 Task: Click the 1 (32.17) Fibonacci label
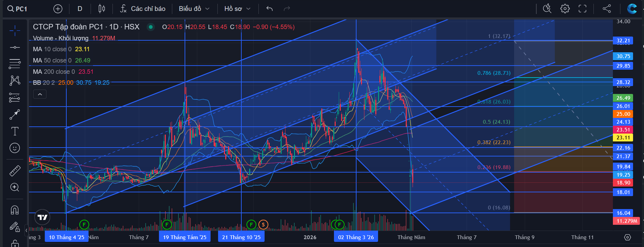tap(499, 36)
